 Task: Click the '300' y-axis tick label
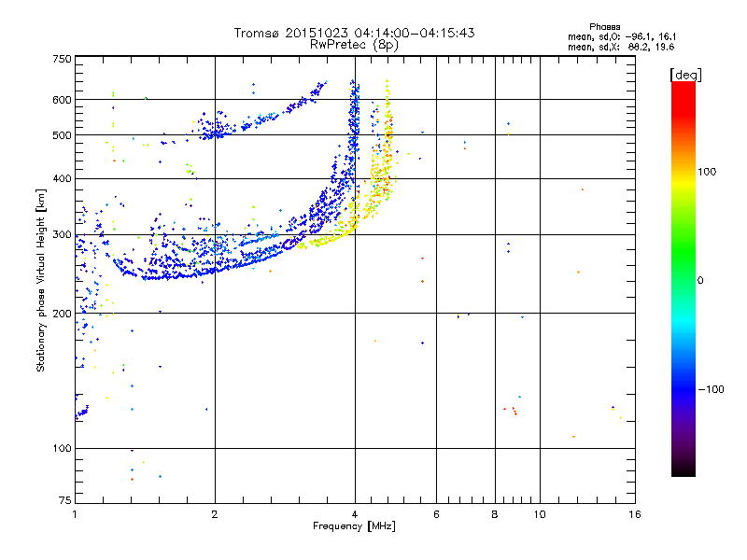[x=62, y=235]
